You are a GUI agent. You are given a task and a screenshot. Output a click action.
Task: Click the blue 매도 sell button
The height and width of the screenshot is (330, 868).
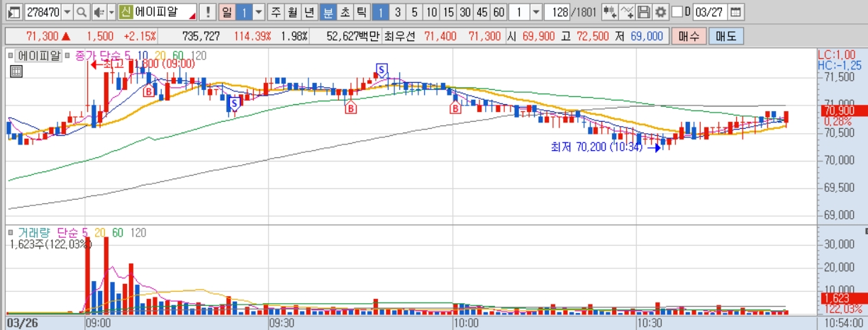click(x=725, y=36)
